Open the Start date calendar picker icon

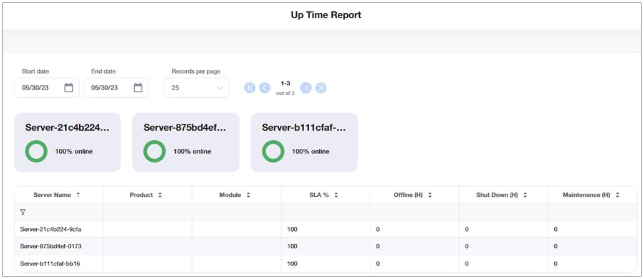point(69,88)
